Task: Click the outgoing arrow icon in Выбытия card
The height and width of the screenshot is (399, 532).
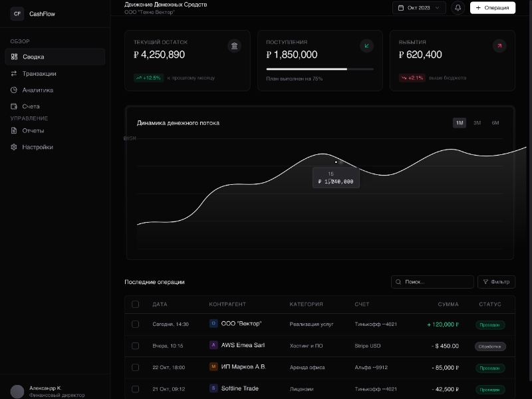Action: [499, 46]
